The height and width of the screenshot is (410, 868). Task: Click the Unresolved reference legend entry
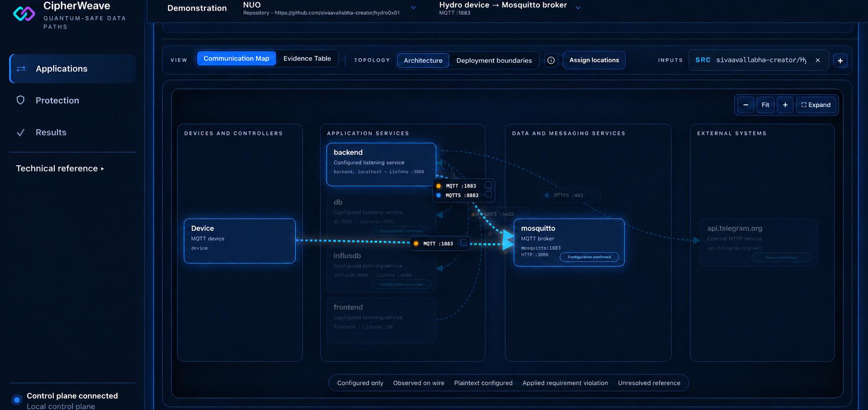click(x=649, y=383)
